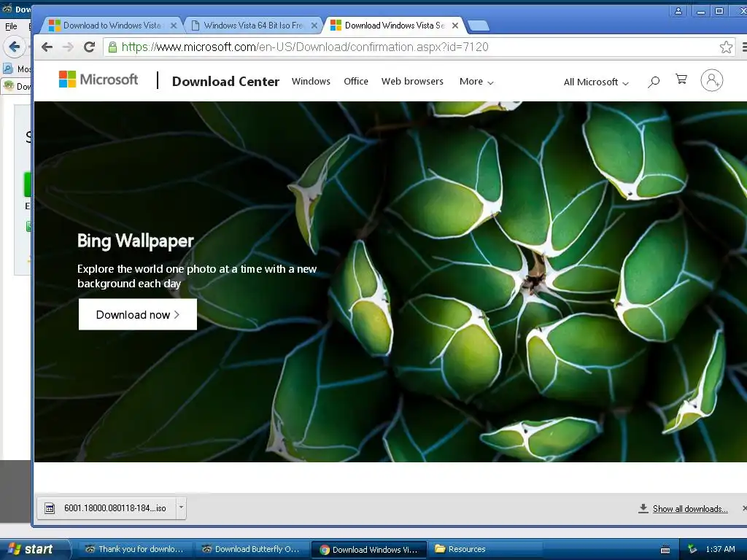Switch to 'Download Butterfly O...' taskbar window
The width and height of the screenshot is (747, 560).
tap(251, 550)
